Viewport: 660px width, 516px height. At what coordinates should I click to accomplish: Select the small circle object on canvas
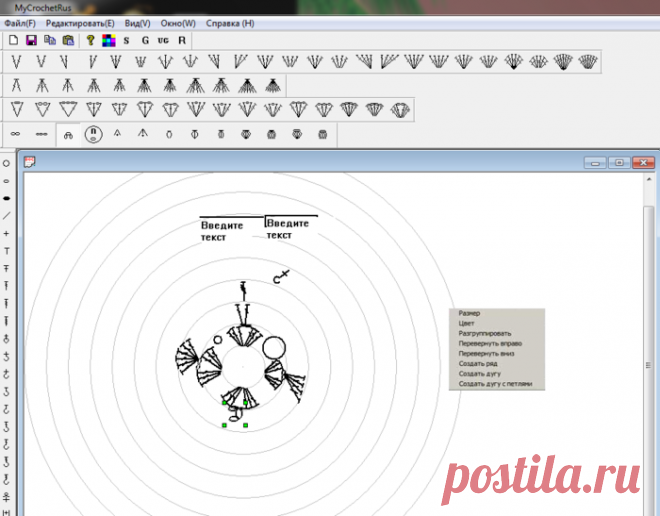218,340
